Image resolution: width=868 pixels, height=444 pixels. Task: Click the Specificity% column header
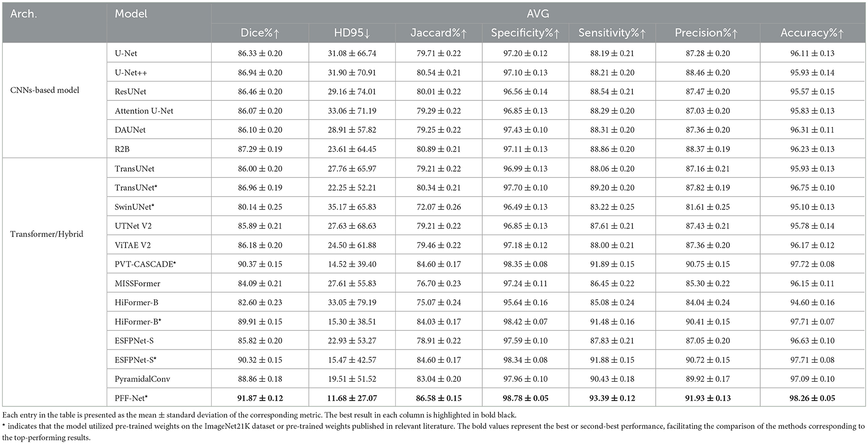(525, 33)
